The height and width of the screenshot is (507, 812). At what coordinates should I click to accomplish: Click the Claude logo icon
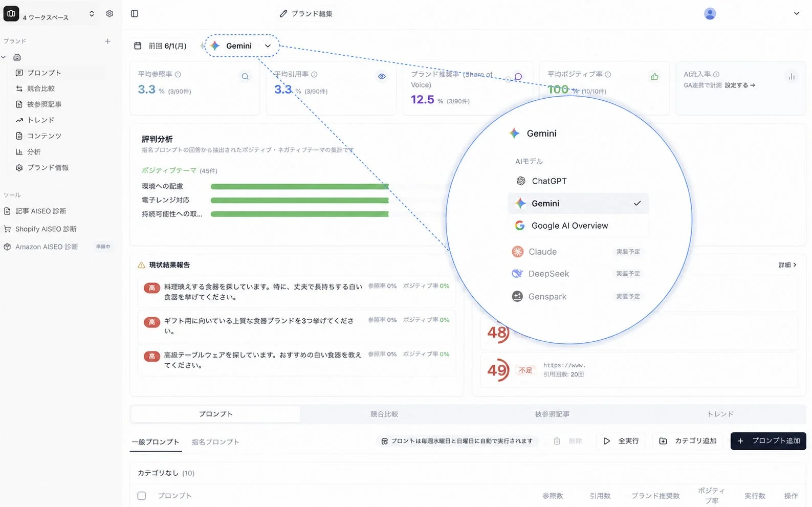coord(518,252)
